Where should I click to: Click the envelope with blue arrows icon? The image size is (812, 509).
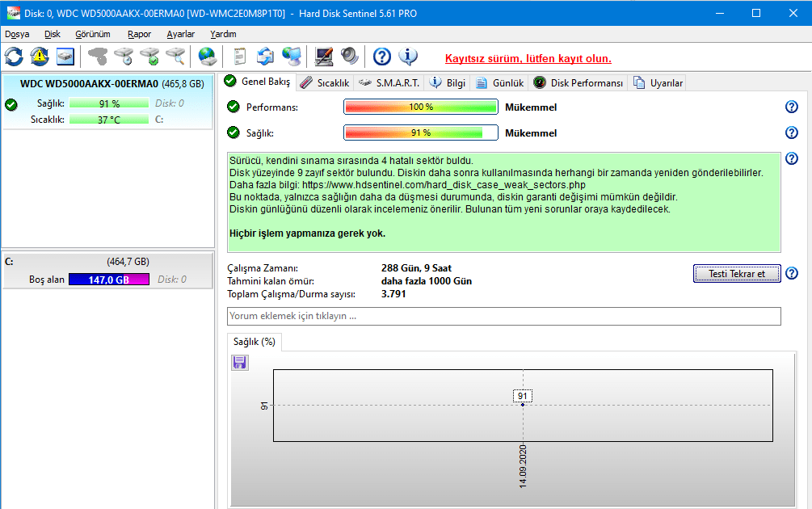[x=265, y=57]
